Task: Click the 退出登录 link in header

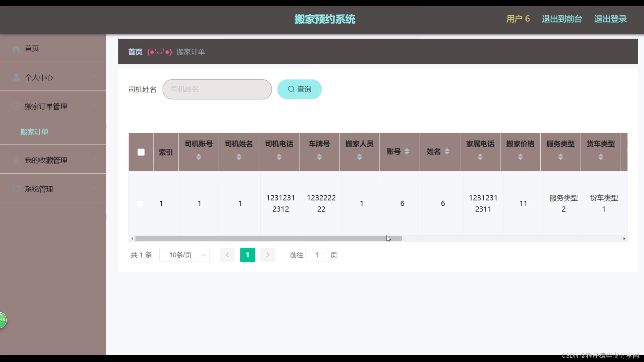Action: [610, 19]
